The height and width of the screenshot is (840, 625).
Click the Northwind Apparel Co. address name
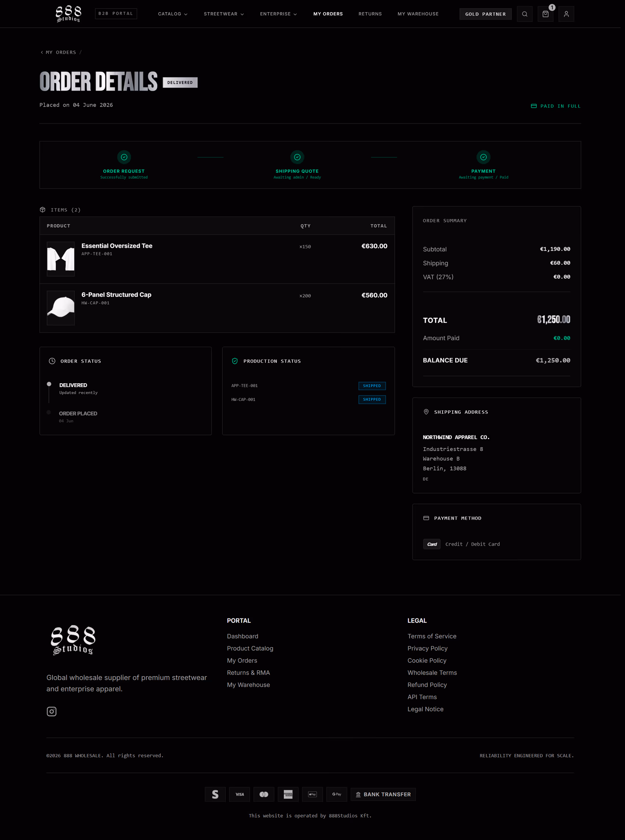[456, 437]
